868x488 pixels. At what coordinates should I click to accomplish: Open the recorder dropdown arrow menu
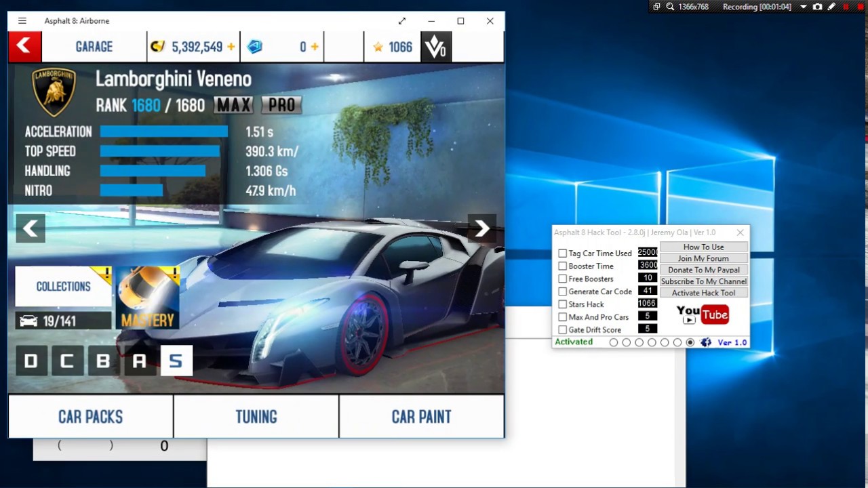803,7
